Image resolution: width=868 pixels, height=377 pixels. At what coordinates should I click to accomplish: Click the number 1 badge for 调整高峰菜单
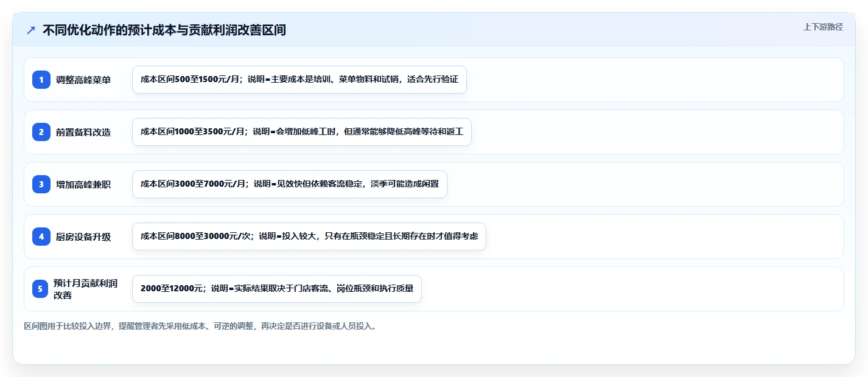coord(41,80)
